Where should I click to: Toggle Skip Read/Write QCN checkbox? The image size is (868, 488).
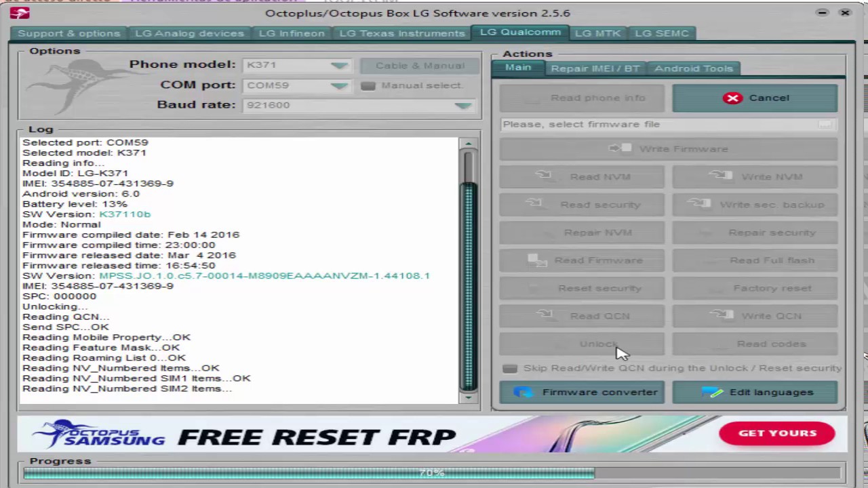point(510,368)
